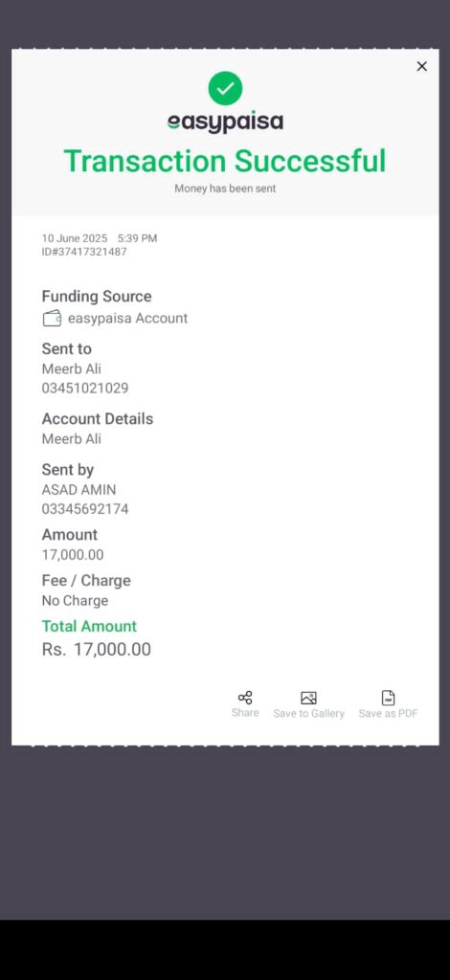Click the No Charge fee text
The width and height of the screenshot is (450, 980).
click(75, 601)
